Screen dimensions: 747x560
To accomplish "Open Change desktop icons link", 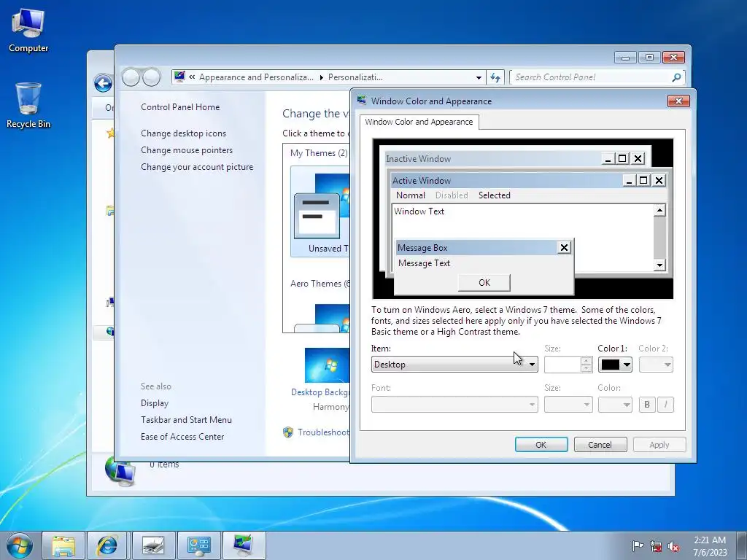I will click(x=183, y=133).
